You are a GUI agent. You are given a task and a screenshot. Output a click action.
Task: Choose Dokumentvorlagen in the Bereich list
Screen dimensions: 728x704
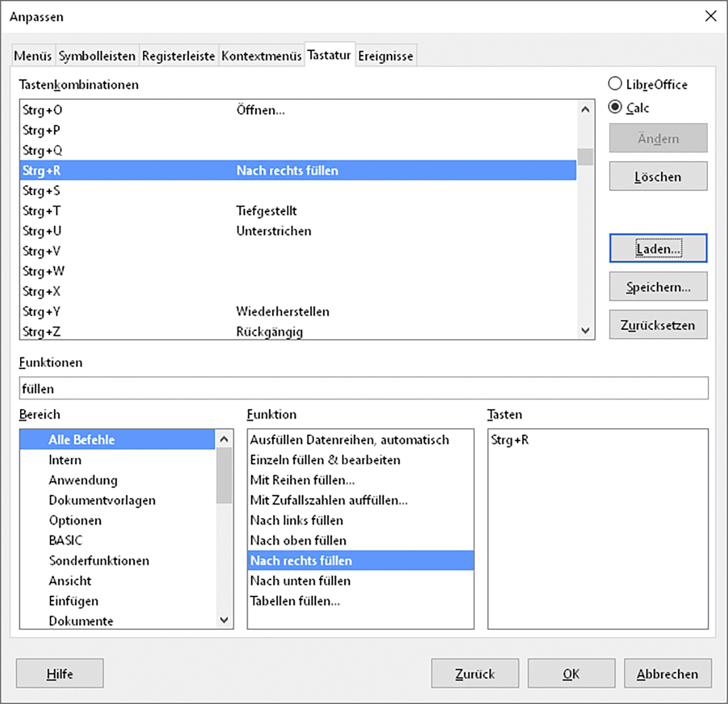118,500
